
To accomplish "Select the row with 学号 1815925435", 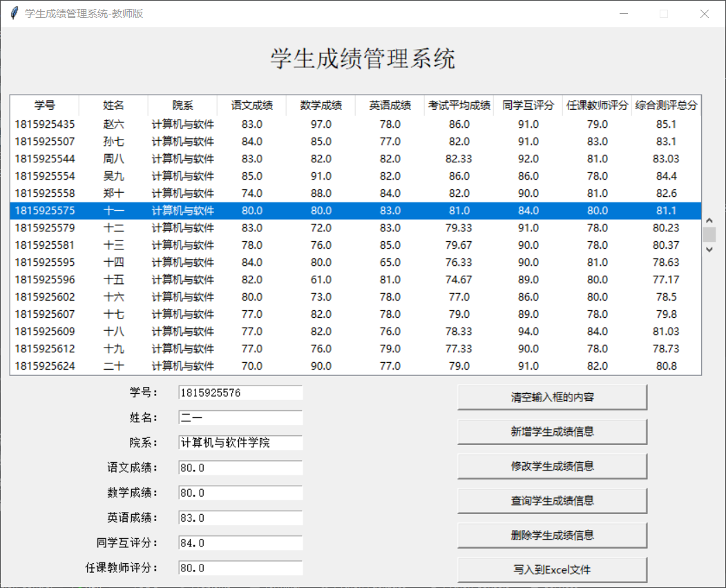I will (x=356, y=124).
